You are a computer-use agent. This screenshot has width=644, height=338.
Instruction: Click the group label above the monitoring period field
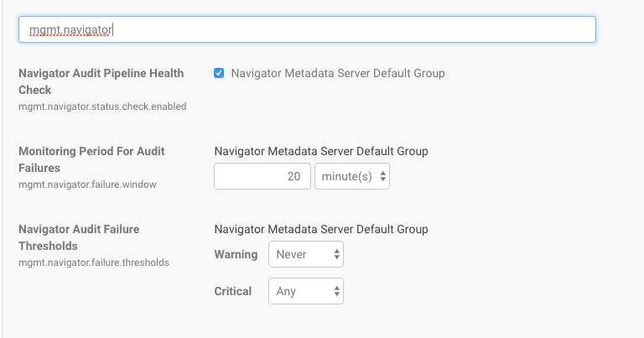[321, 151]
